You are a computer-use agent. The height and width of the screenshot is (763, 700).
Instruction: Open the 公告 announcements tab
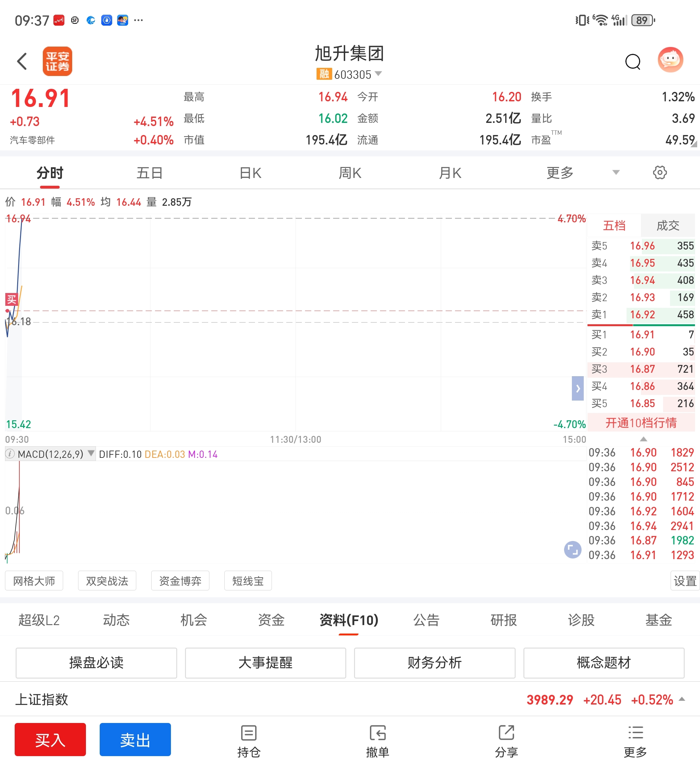426,620
